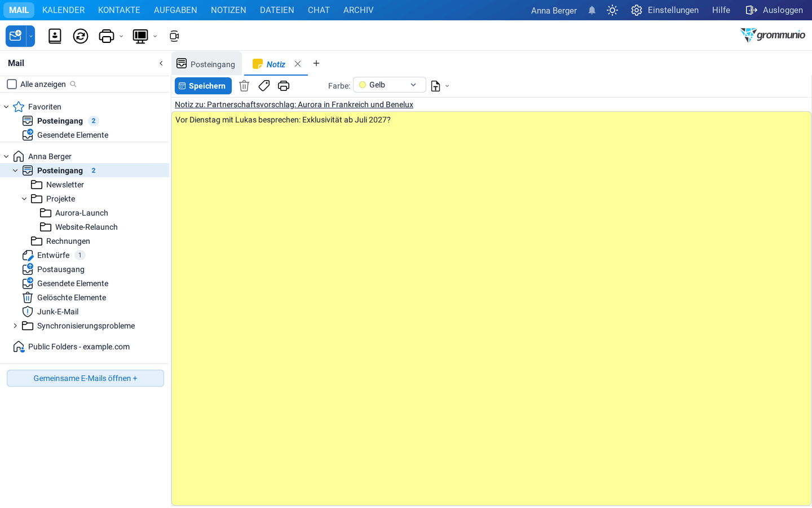Log out using the Ausloggen icon

point(751,10)
